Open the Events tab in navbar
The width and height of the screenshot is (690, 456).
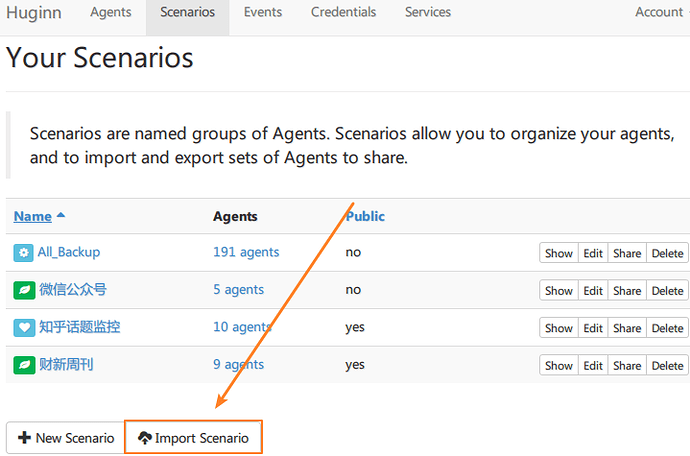(263, 13)
